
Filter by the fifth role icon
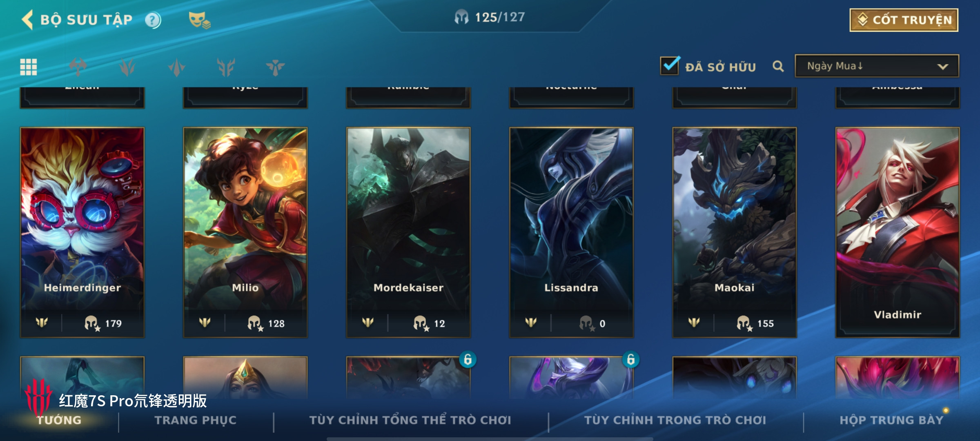point(275,67)
